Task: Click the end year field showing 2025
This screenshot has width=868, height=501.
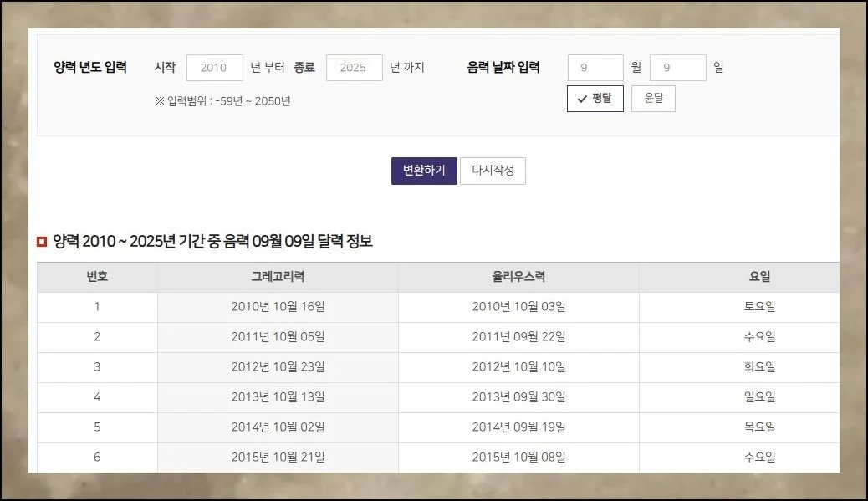Action: 354,68
